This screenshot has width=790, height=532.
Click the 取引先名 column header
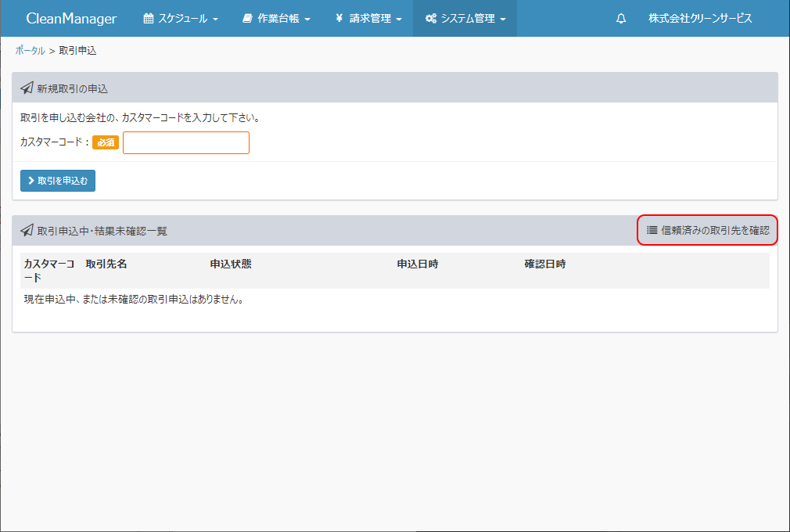coord(106,264)
